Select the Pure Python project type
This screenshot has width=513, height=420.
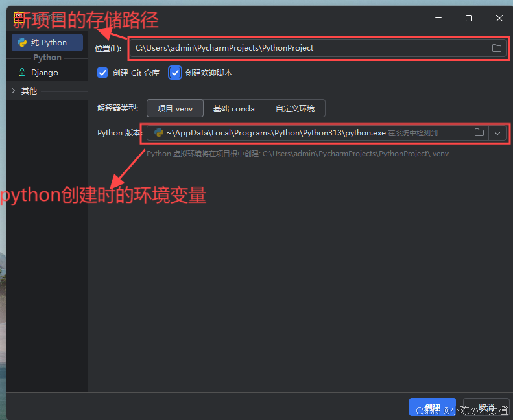coord(47,43)
